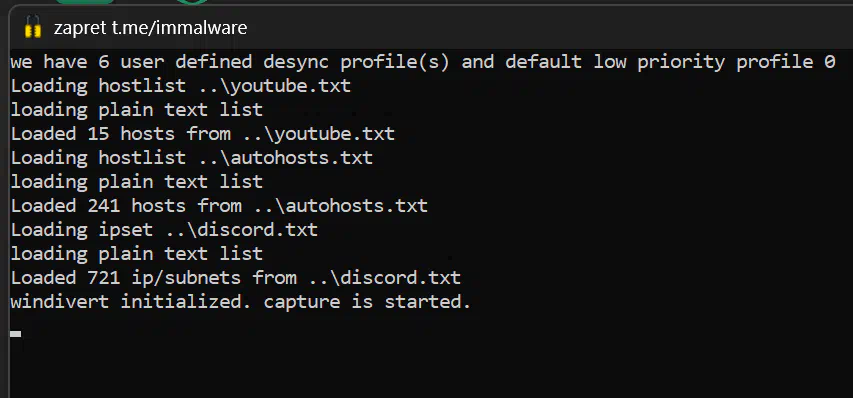853x398 pixels.
Task: Click the "Loading ipset ..\discord.txt" line
Action: (x=164, y=229)
